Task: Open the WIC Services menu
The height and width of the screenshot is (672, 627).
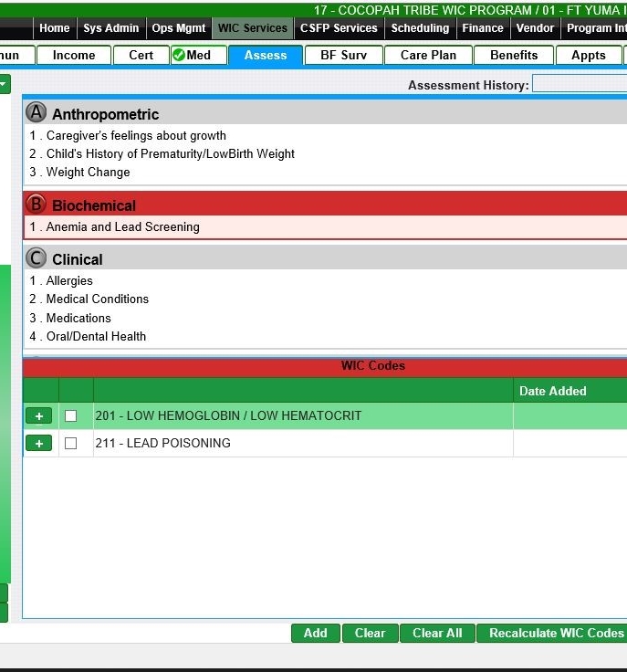Action: tap(252, 28)
